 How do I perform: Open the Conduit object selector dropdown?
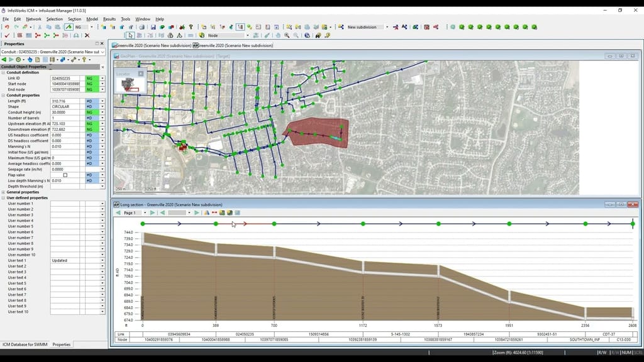[x=103, y=52]
